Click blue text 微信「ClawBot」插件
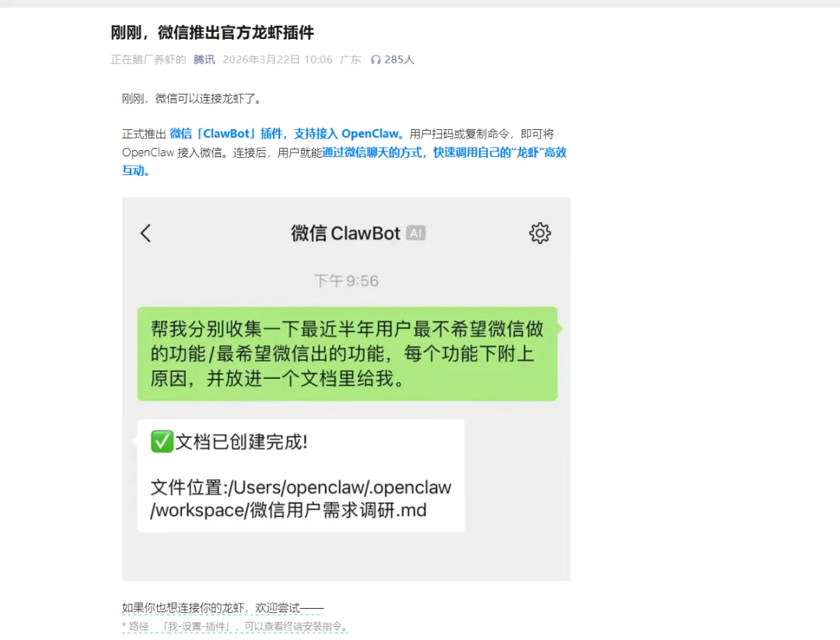 (x=226, y=133)
